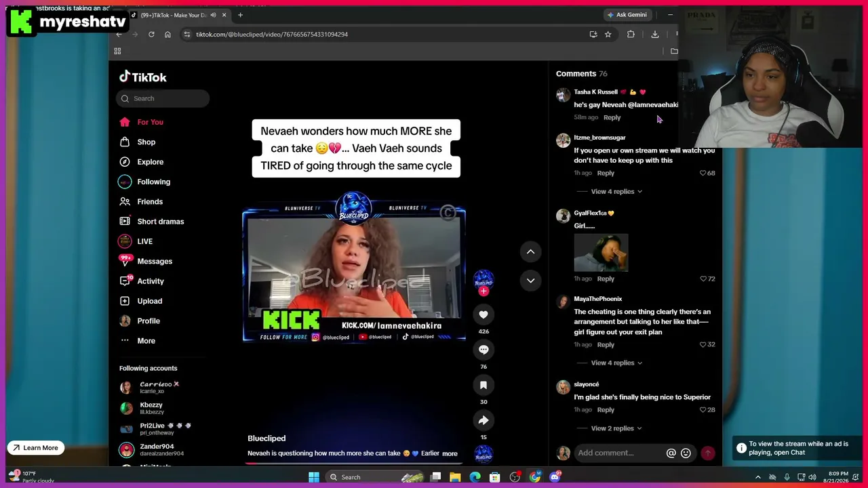Open browser downloads

(655, 34)
